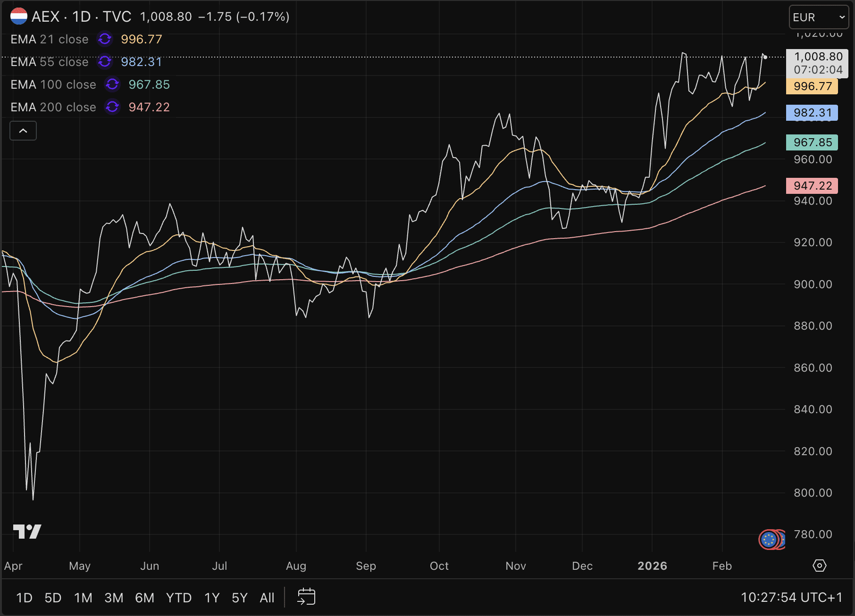
Task: Open chart scale settings hexagon icon
Action: [820, 566]
